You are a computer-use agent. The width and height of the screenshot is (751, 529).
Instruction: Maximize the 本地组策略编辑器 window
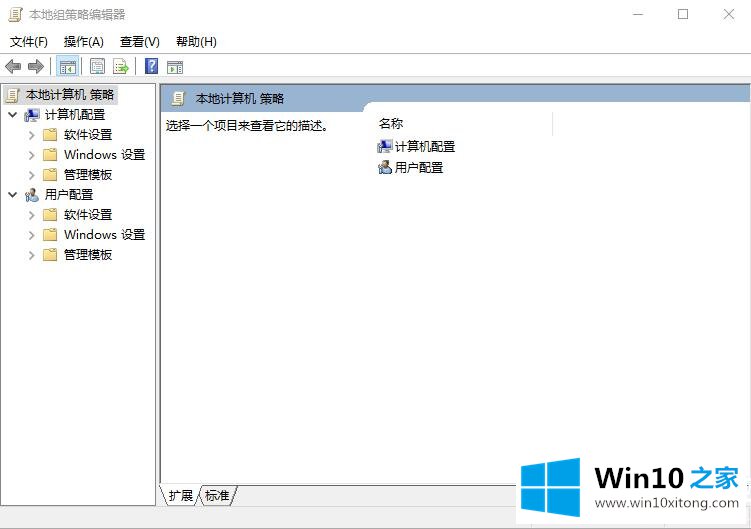683,15
